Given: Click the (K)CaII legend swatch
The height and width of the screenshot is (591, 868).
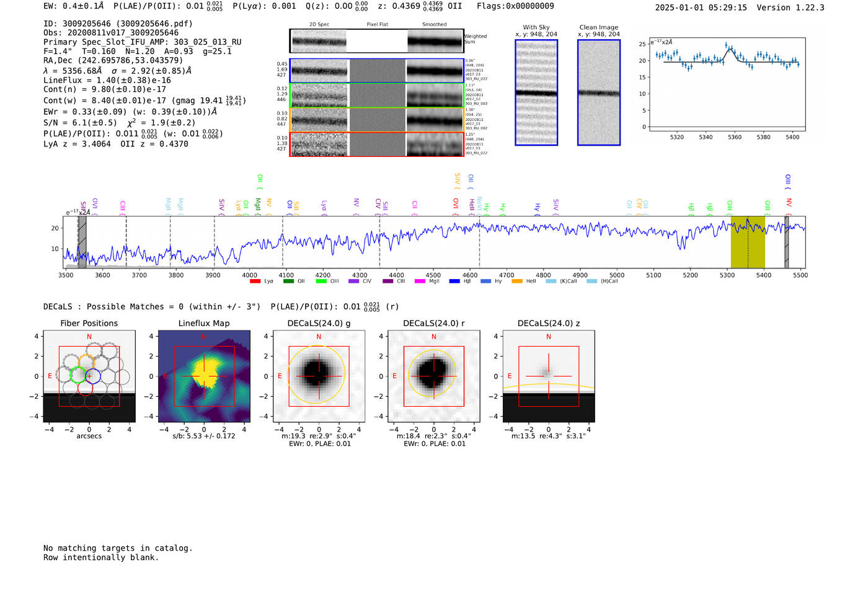Looking at the screenshot, I should pos(551,282).
